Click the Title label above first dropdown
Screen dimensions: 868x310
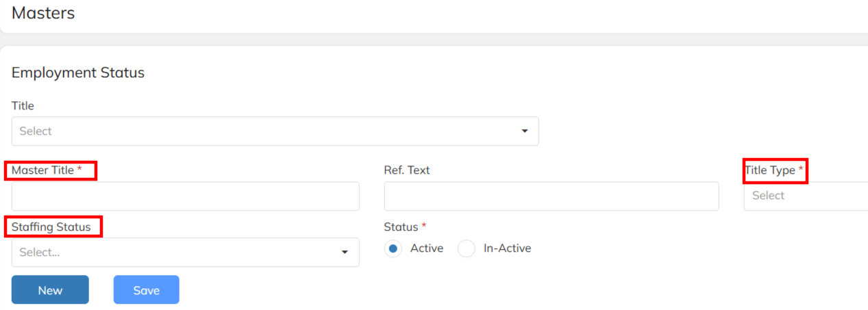[x=23, y=106]
